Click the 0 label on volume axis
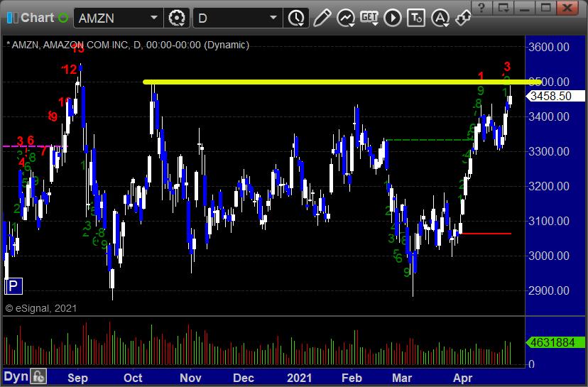 (531, 364)
